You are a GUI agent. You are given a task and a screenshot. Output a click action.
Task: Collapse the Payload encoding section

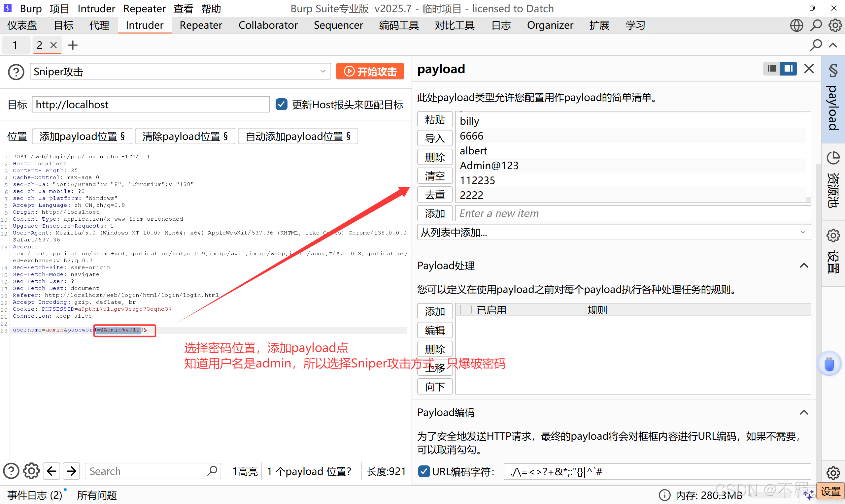click(803, 412)
